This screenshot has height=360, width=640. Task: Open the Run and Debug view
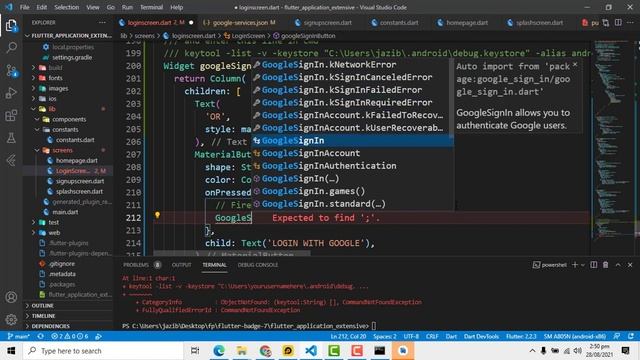point(11,93)
